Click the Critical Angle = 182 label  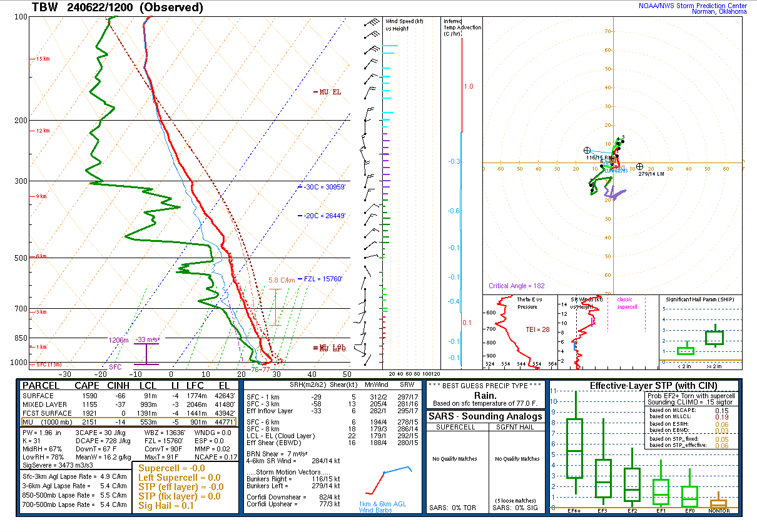pyautogui.click(x=516, y=286)
